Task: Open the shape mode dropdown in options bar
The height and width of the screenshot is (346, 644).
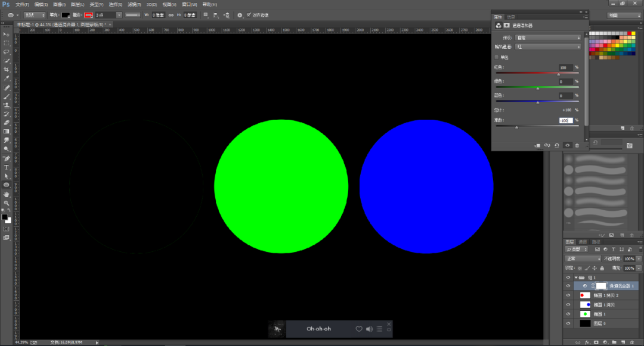Action: (35, 15)
